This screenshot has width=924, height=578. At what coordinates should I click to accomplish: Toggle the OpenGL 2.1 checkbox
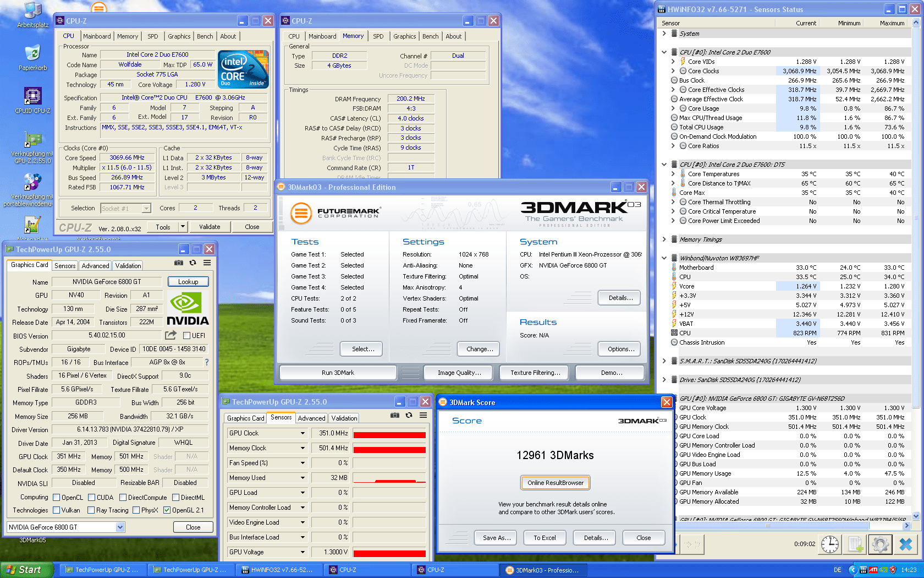167,510
